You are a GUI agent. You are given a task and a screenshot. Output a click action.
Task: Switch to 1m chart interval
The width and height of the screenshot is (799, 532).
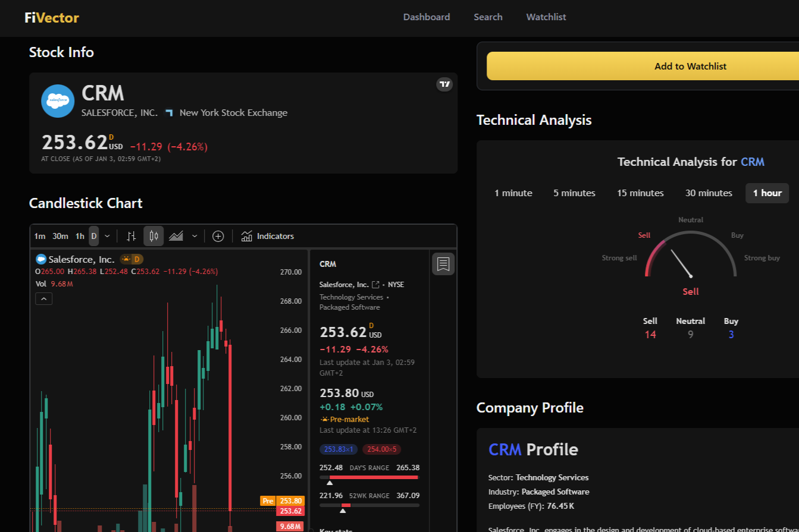(40, 236)
